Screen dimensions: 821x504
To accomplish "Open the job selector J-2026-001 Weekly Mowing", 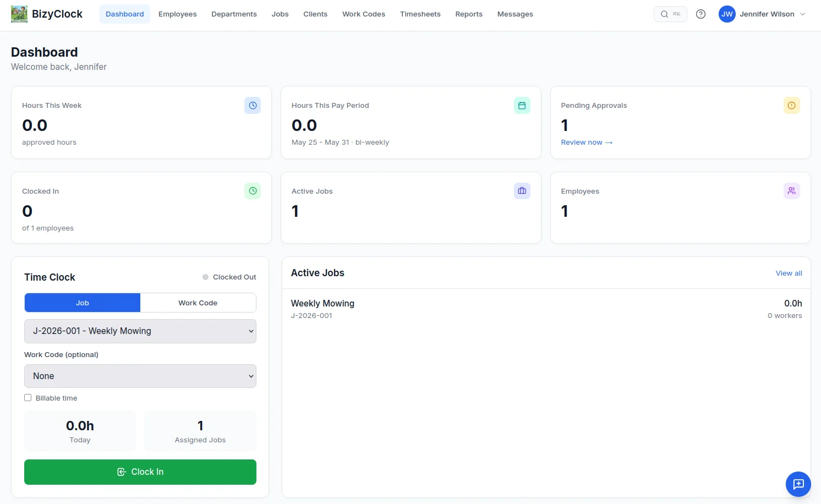I will [140, 331].
